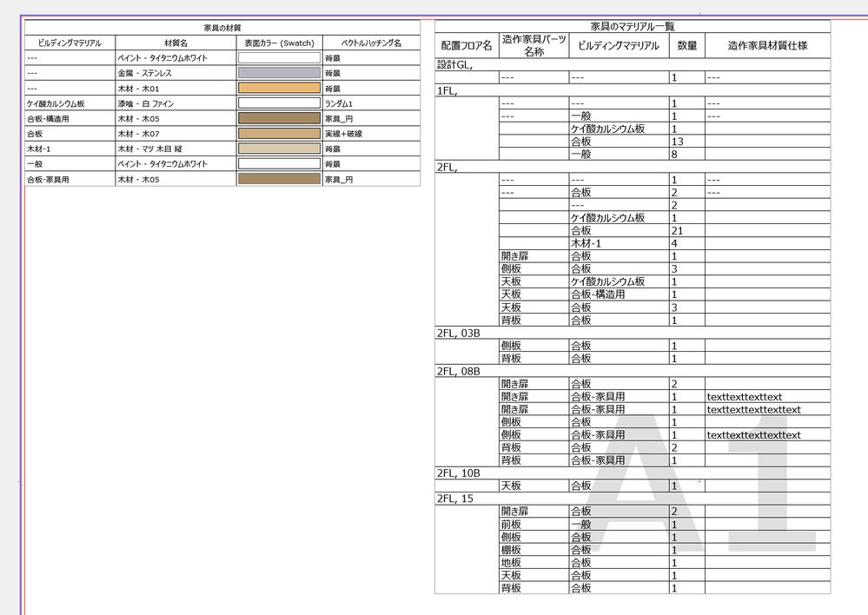Image resolution: width=868 pixels, height=615 pixels.
Task: Select the 前板 part name cell
Action: 533,524
